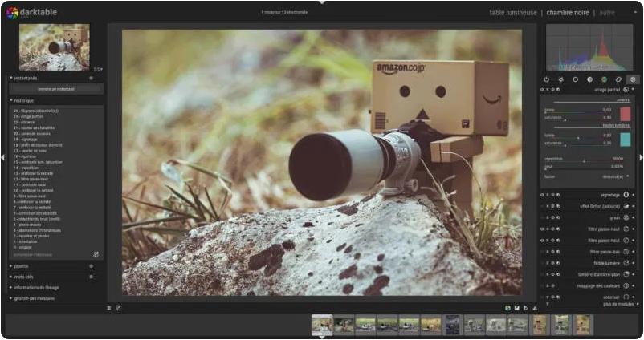Select the basic group circle icon

575,79
